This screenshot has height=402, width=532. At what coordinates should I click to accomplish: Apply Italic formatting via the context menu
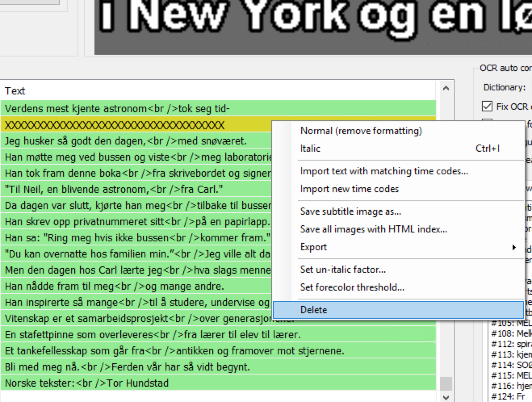(310, 149)
